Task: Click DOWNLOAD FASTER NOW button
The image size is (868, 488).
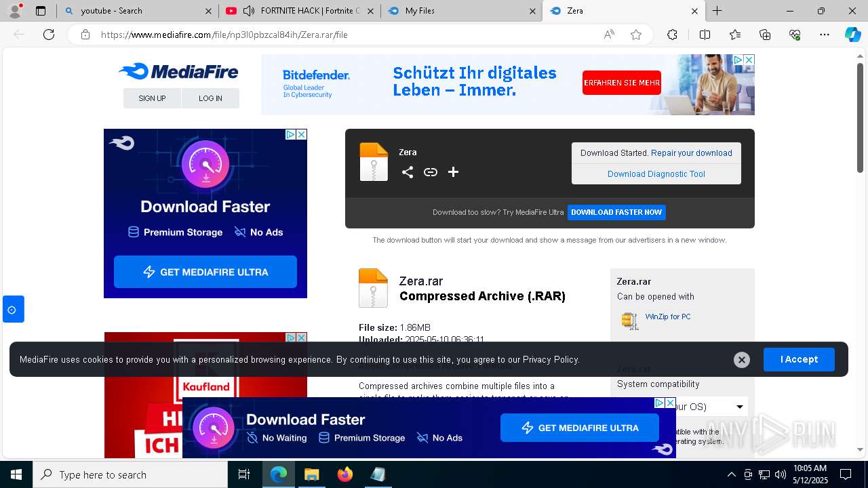Action: pyautogui.click(x=616, y=212)
